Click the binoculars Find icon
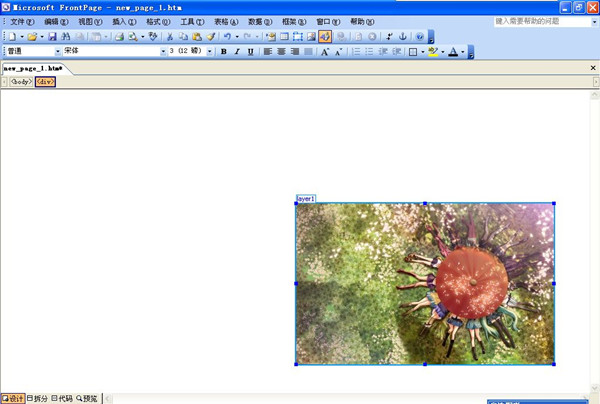 66,36
